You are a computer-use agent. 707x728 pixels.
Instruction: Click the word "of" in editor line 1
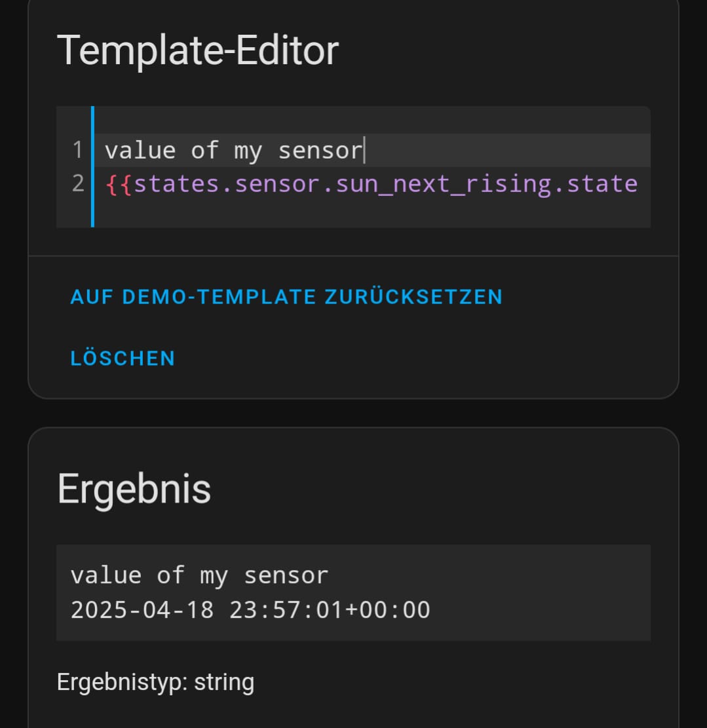pos(204,151)
